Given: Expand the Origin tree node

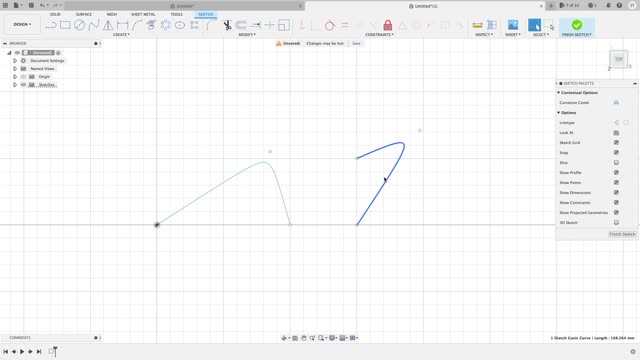Looking at the screenshot, I should (15, 77).
